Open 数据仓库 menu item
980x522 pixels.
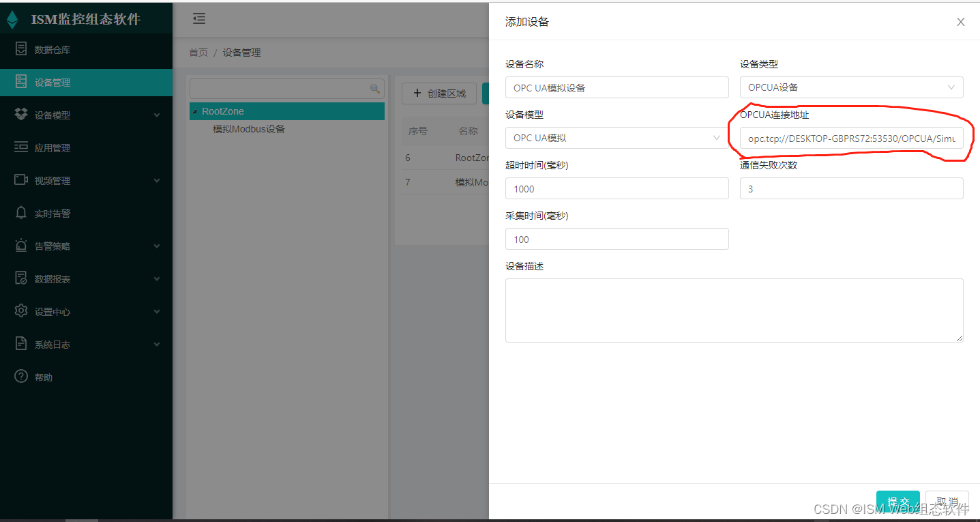[86, 49]
